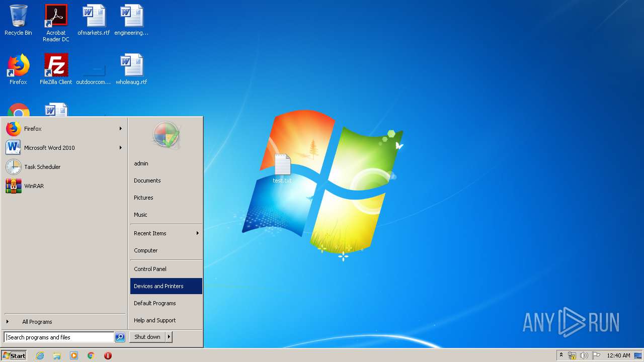Select Firefox desktop shortcut icon

pyautogui.click(x=18, y=69)
